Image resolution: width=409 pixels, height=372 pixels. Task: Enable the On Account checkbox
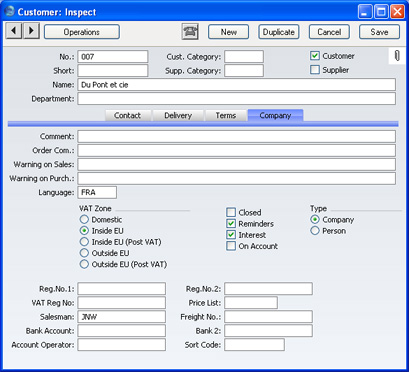pos(231,246)
